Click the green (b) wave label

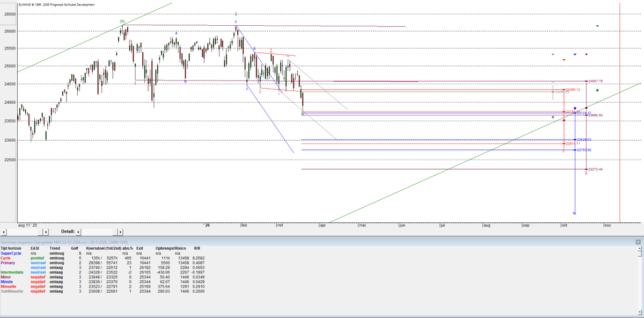[x=122, y=21]
